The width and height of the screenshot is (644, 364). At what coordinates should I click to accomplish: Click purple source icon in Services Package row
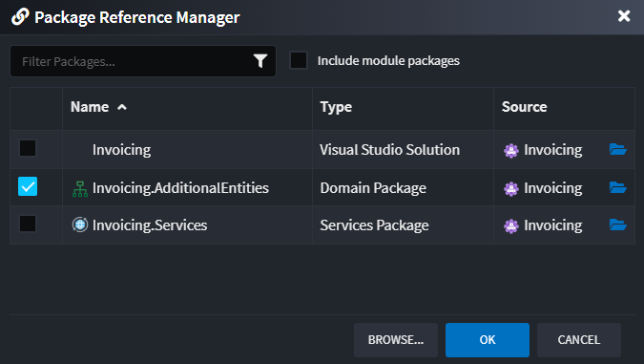click(511, 226)
